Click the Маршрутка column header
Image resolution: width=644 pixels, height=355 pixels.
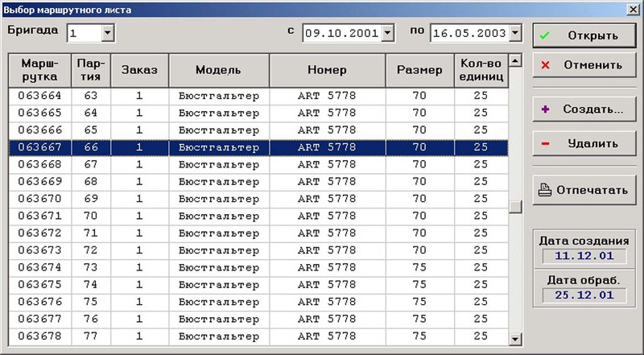point(39,70)
